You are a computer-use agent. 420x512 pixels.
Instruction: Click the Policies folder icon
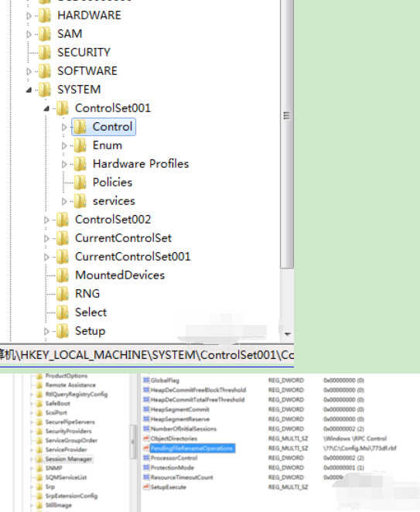[80, 183]
